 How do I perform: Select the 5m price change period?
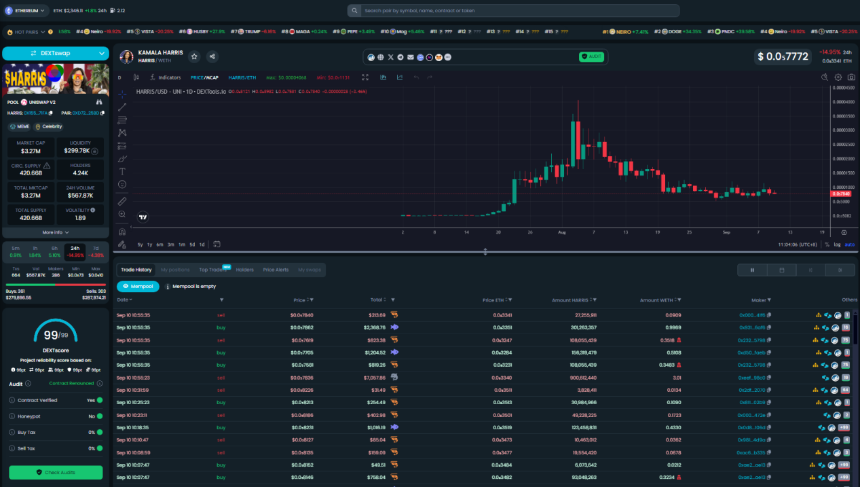(15, 252)
